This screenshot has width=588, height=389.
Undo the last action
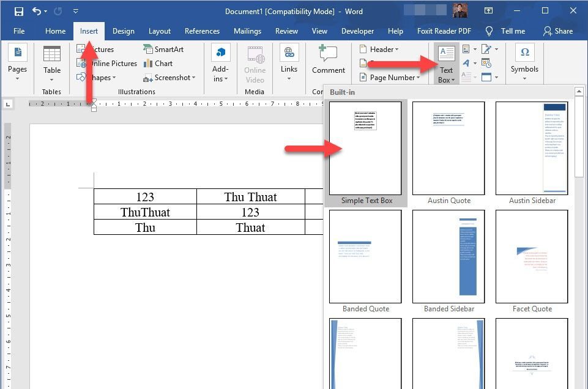[x=37, y=11]
